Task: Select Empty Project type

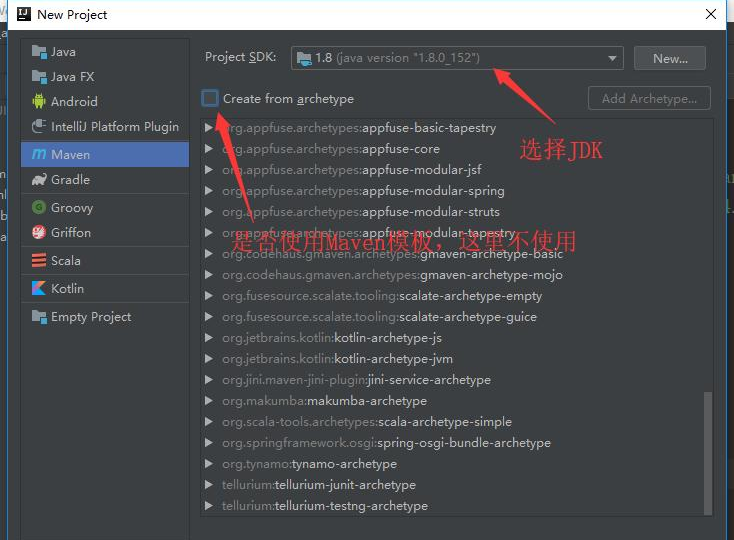Action: [x=105, y=317]
